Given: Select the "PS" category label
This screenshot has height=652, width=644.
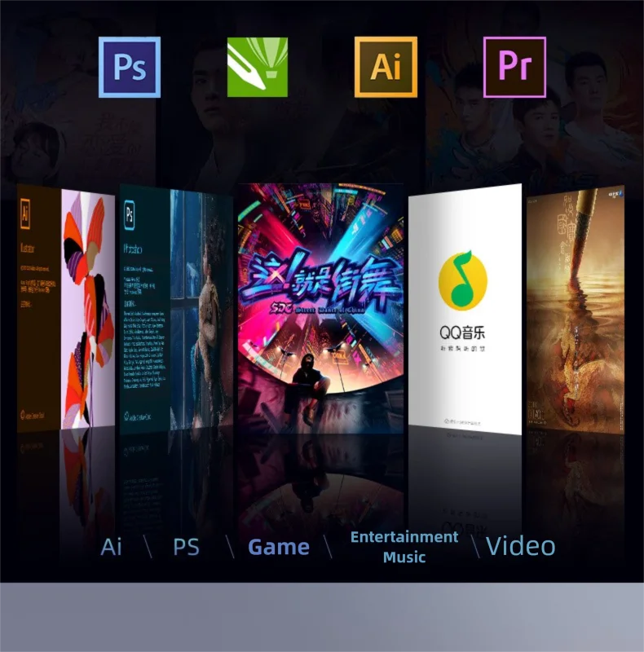Looking at the screenshot, I should [x=186, y=547].
